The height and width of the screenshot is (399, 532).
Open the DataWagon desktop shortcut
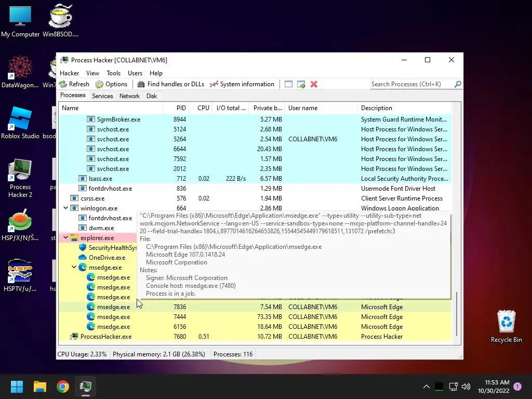[20, 72]
